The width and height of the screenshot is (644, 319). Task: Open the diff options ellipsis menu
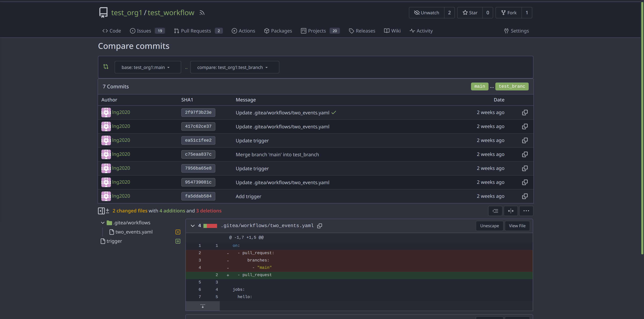(x=526, y=211)
